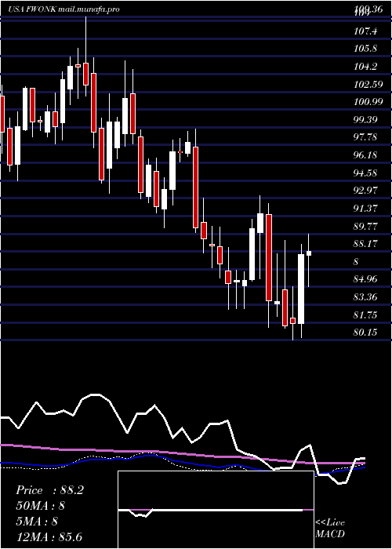
Task: Click the 80.15 price axis label
Action: pyautogui.click(x=365, y=333)
